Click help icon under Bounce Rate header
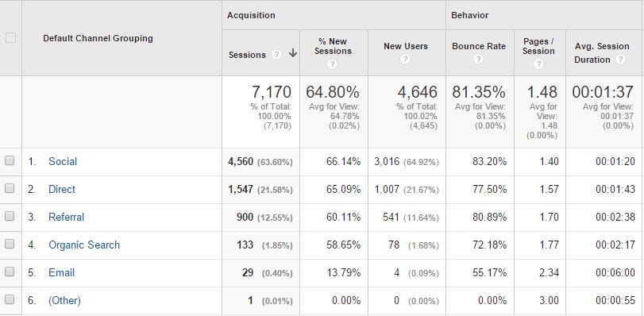The width and height of the screenshot is (644, 316). pos(478,60)
